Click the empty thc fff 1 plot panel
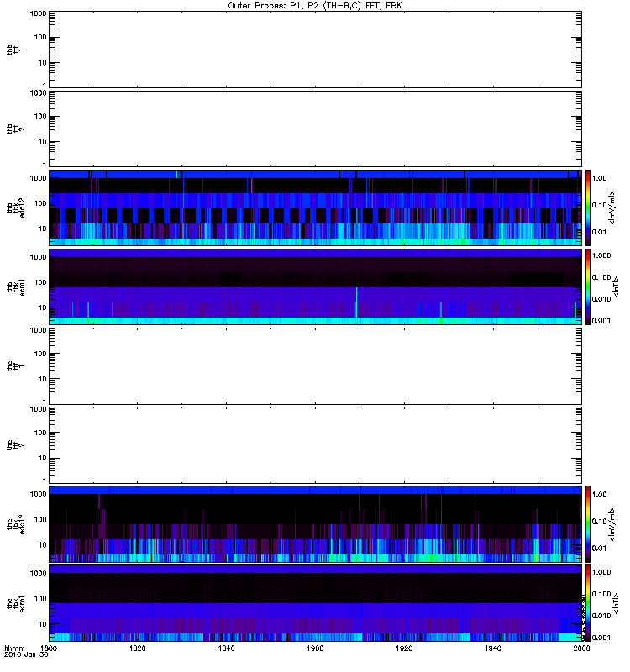This screenshot has height=672, width=630. pyautogui.click(x=315, y=366)
